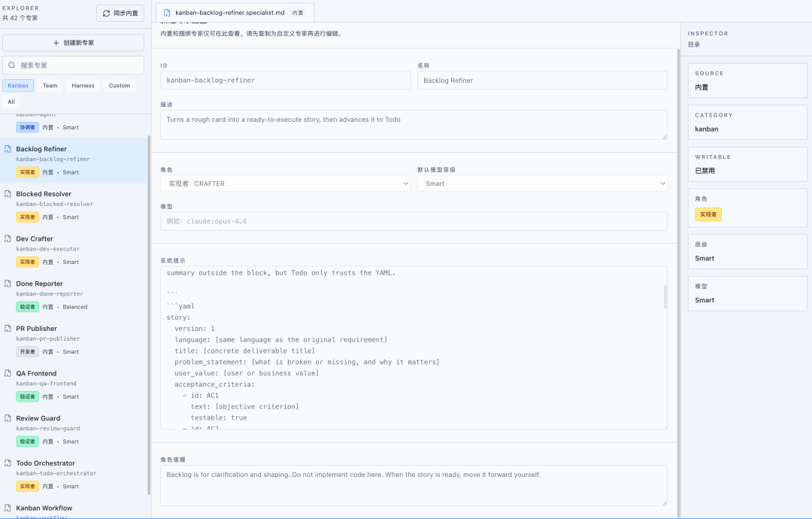The image size is (812, 519).
Task: Click the file icon next to PR Publisher
Action: coord(8,329)
